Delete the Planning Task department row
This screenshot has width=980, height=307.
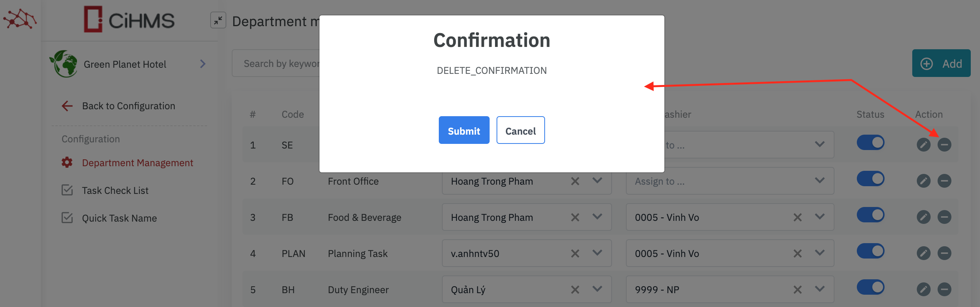[944, 253]
